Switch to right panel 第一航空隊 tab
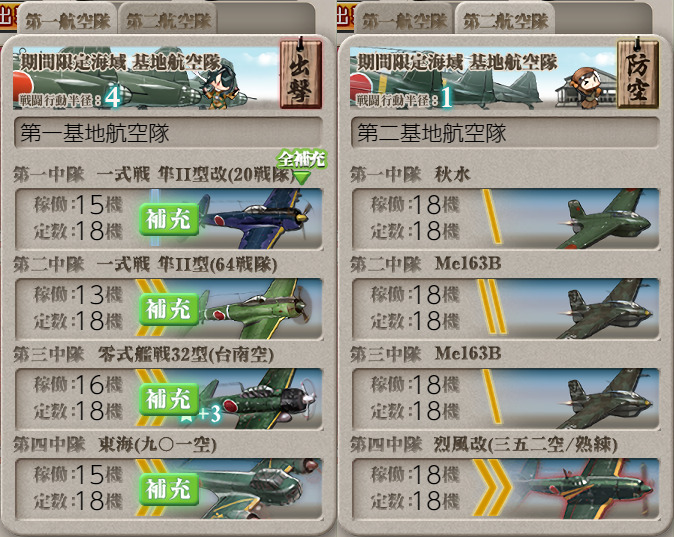674x537 pixels. [x=404, y=20]
